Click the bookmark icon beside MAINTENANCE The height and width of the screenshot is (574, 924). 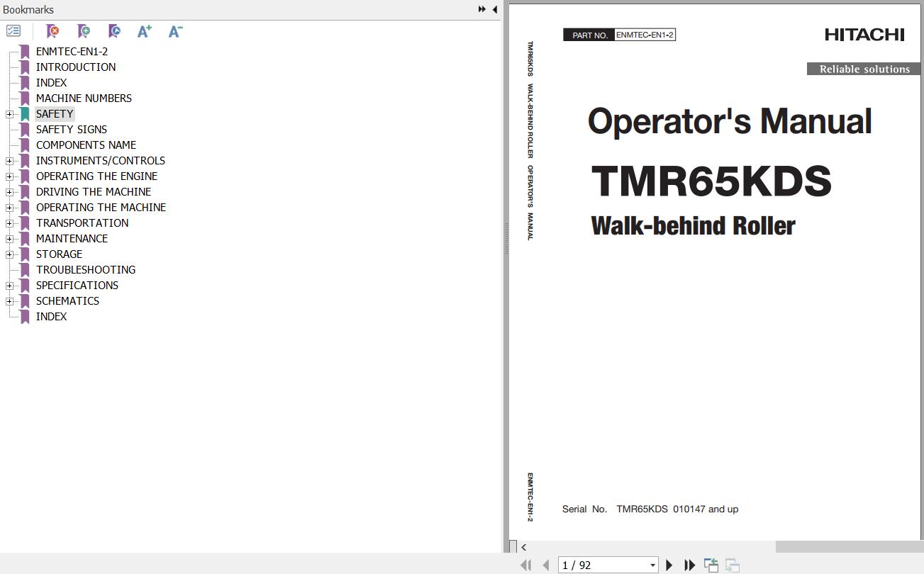25,239
